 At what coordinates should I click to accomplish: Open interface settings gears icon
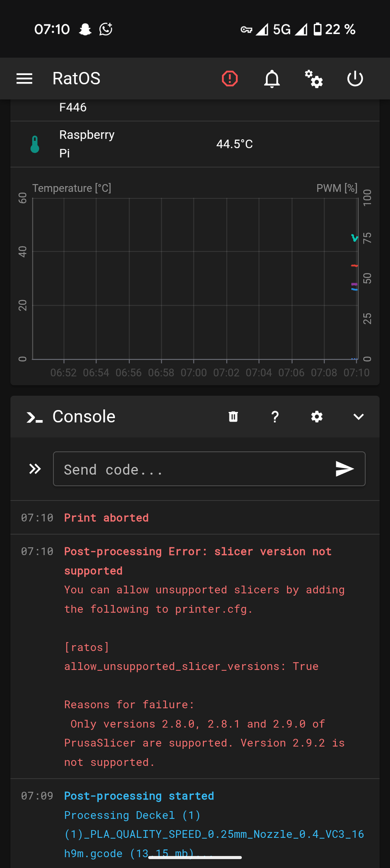point(314,79)
